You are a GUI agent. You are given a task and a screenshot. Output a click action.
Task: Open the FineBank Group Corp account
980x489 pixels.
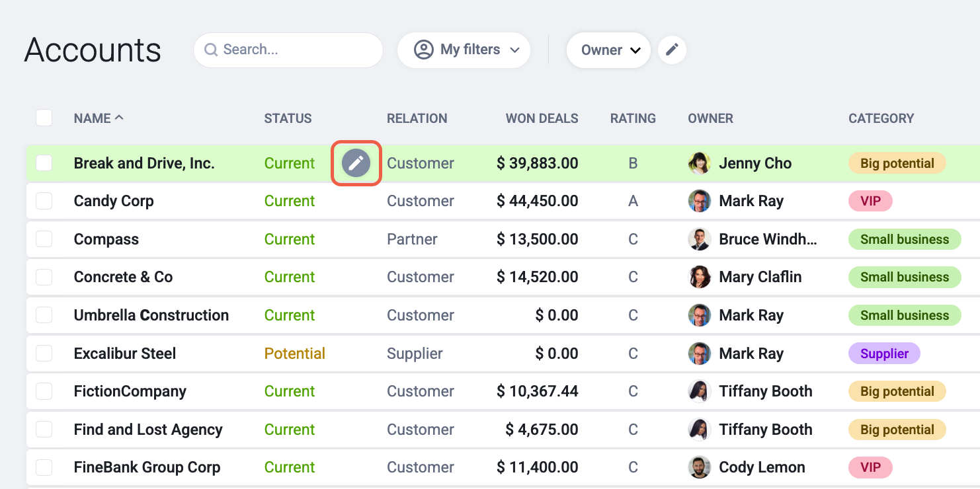tap(147, 467)
